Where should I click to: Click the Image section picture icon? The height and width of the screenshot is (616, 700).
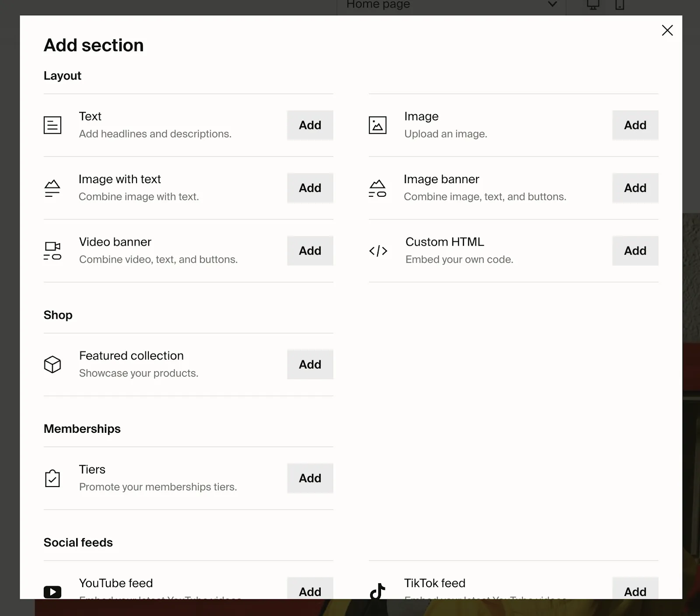click(378, 125)
